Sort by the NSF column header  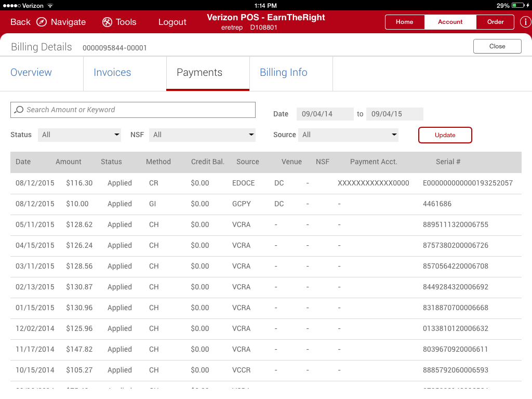point(323,162)
